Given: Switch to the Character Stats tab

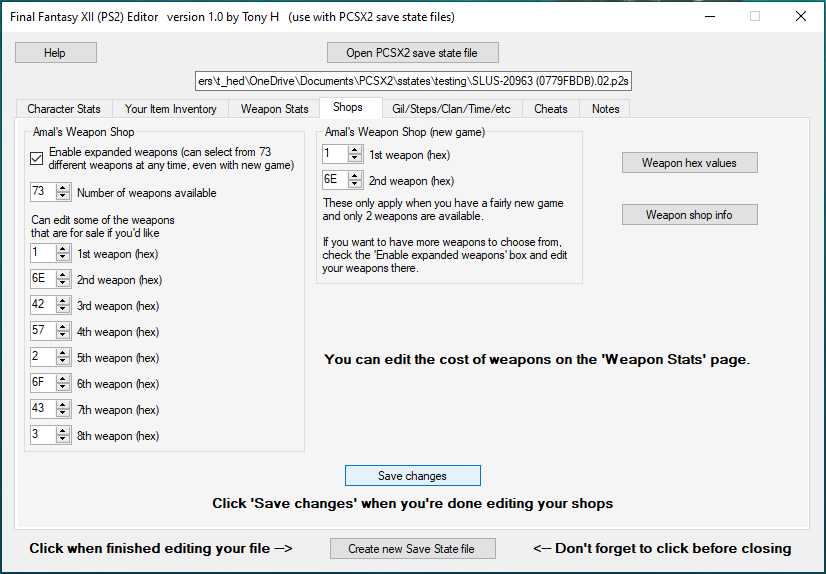Looking at the screenshot, I should (64, 108).
